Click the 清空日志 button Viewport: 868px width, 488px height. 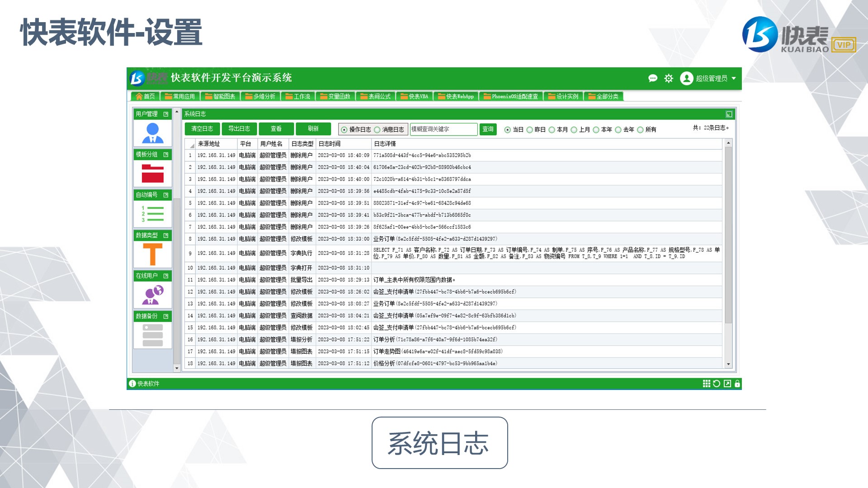coord(202,129)
